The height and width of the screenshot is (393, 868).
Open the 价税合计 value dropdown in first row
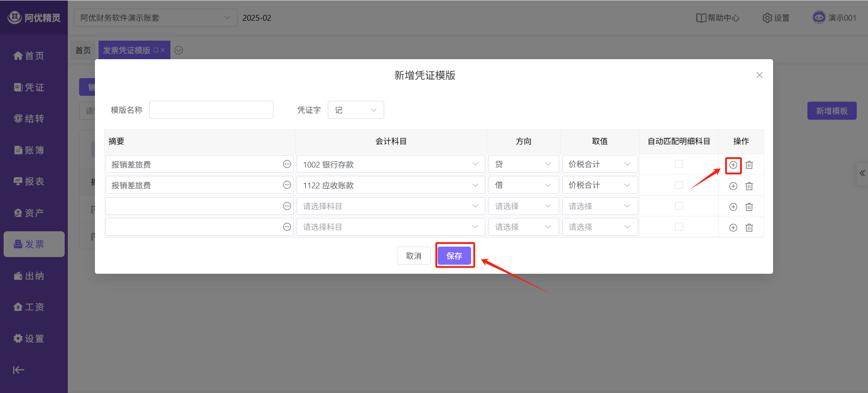(x=599, y=164)
